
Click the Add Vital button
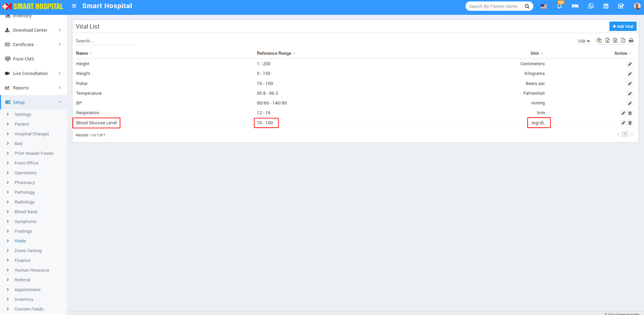[623, 27]
